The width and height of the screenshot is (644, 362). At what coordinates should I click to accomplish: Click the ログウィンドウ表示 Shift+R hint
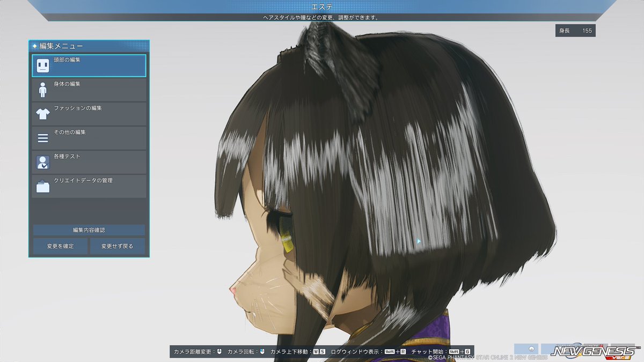[368, 352]
